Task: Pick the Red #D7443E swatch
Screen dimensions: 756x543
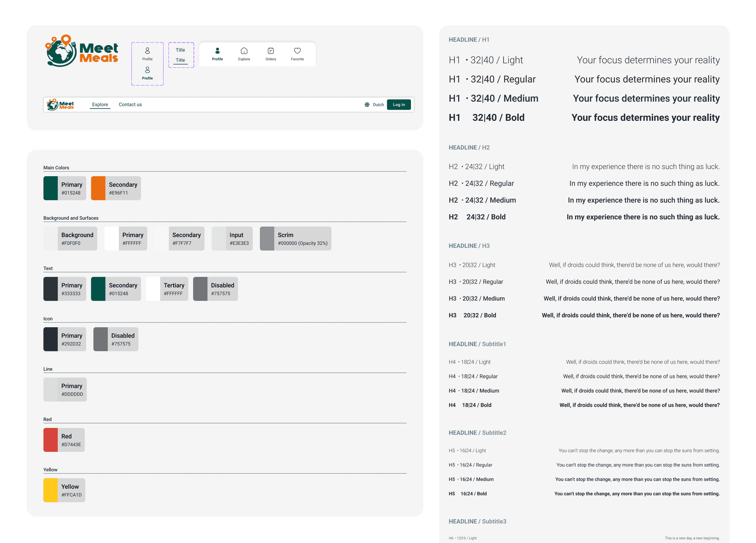Action: point(51,440)
